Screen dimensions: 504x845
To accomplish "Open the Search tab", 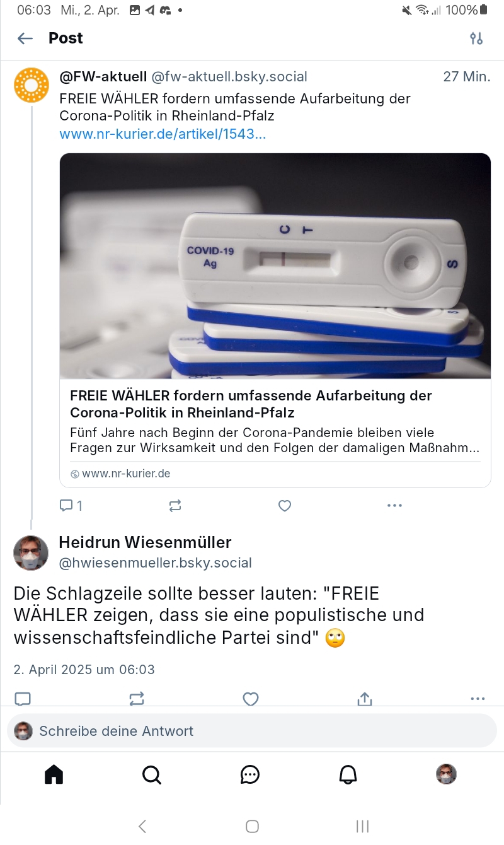I will [x=152, y=774].
